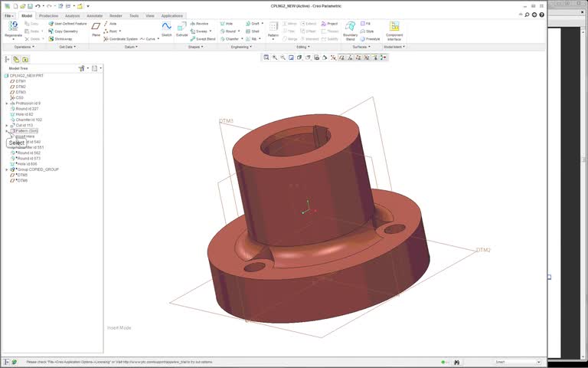
Task: Toggle spin center display
Action: click(383, 58)
